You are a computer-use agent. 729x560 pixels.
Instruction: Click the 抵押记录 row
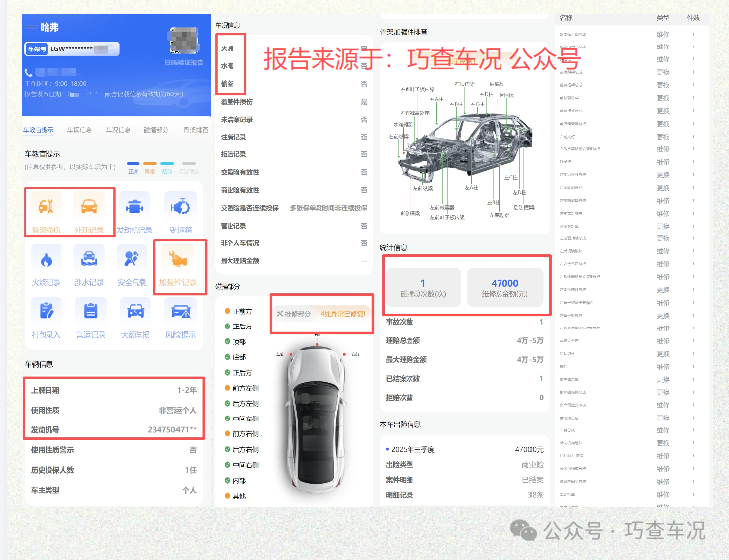294,154
